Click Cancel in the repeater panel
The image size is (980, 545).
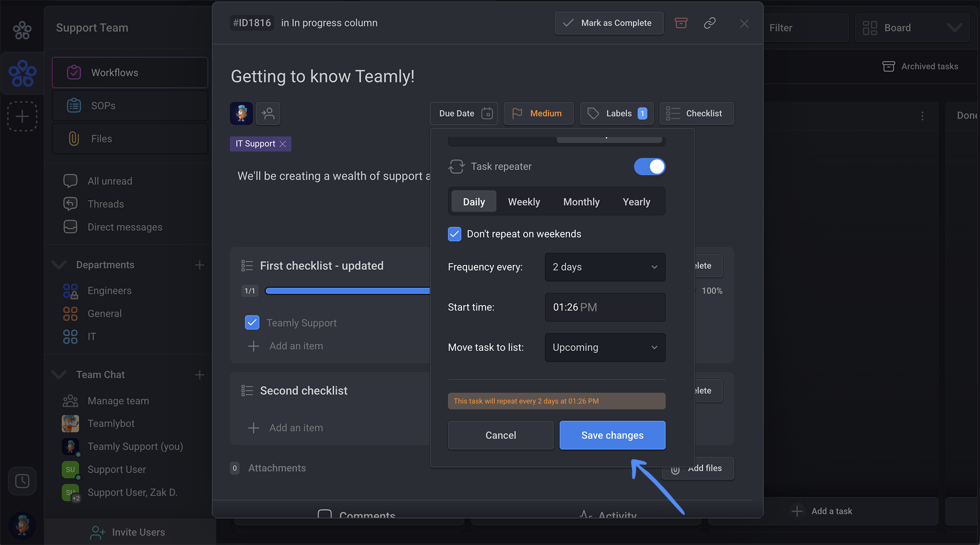pyautogui.click(x=501, y=435)
